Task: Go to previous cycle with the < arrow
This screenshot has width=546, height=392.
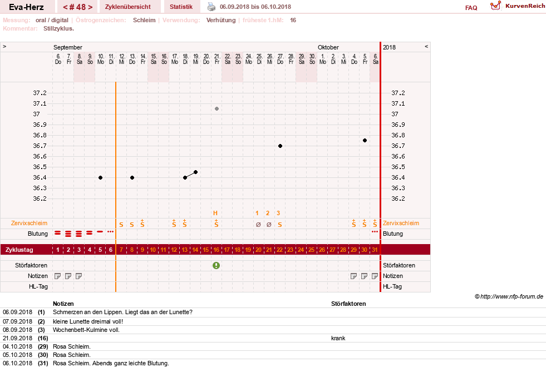Action: coord(65,7)
